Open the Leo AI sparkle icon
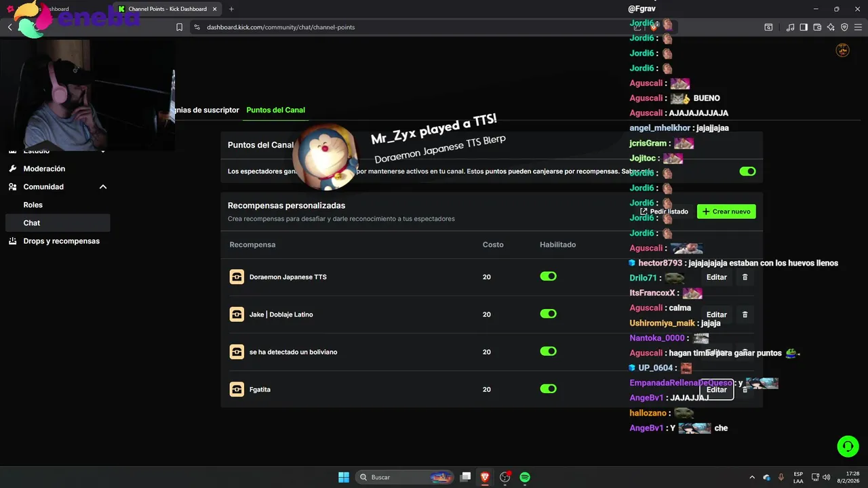868x488 pixels. click(831, 27)
